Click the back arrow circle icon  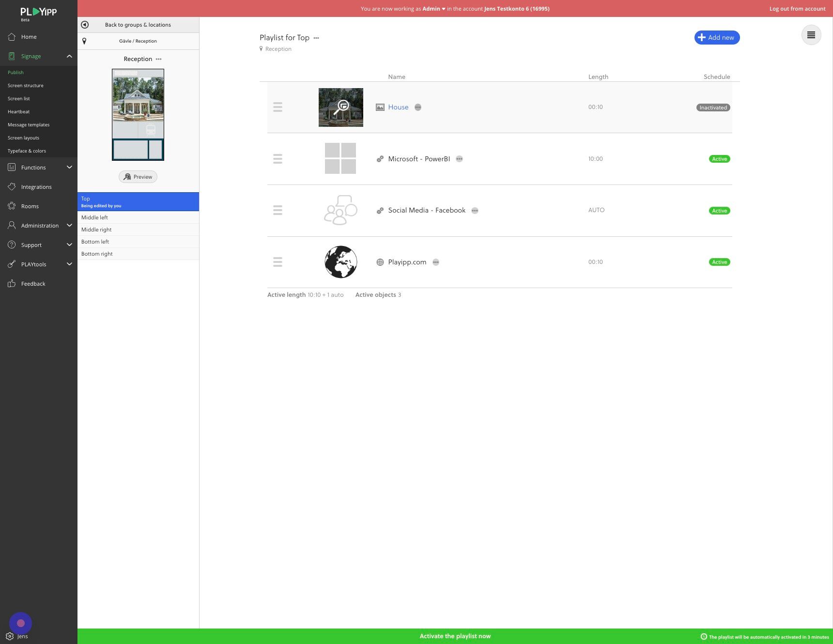85,25
